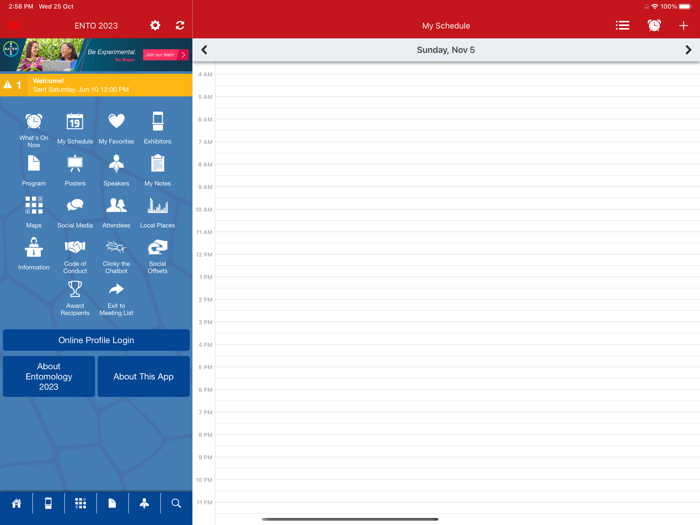Tap the 10 PM time slot
Screen dimensions: 700x525
pyautogui.click(x=457, y=491)
